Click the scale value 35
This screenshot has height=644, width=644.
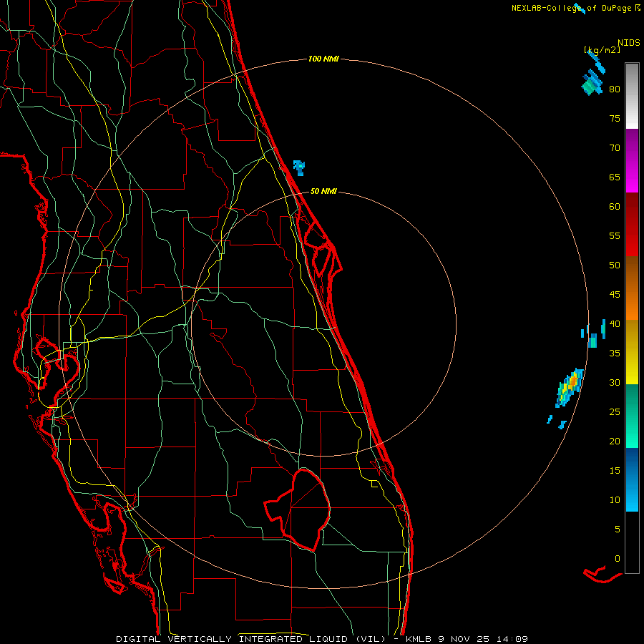coord(615,353)
